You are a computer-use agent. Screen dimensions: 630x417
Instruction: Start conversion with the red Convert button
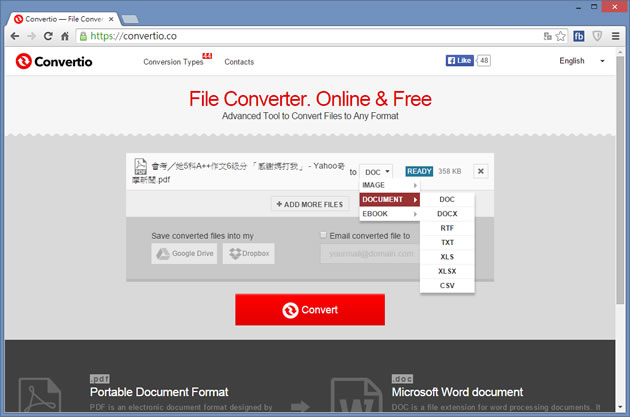click(310, 310)
